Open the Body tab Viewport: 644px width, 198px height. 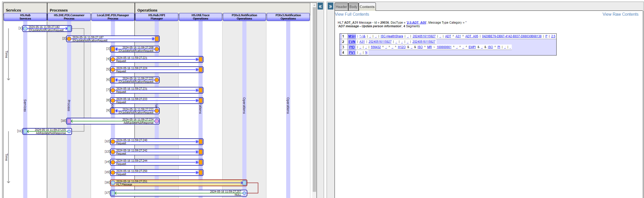click(x=353, y=7)
